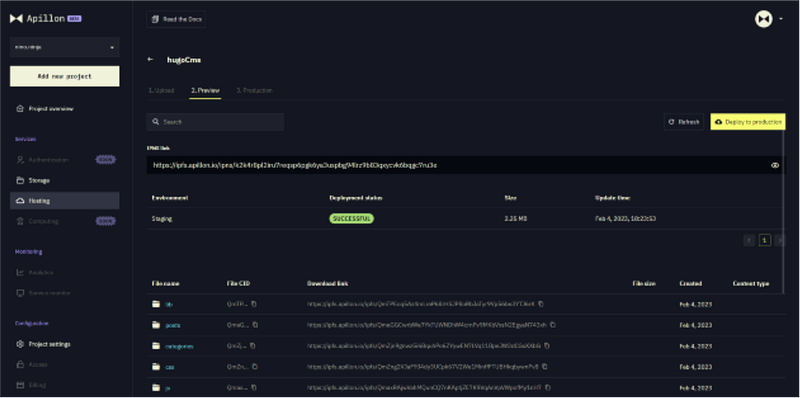
Task: Click the Storage folder icon in sidebar
Action: point(20,180)
